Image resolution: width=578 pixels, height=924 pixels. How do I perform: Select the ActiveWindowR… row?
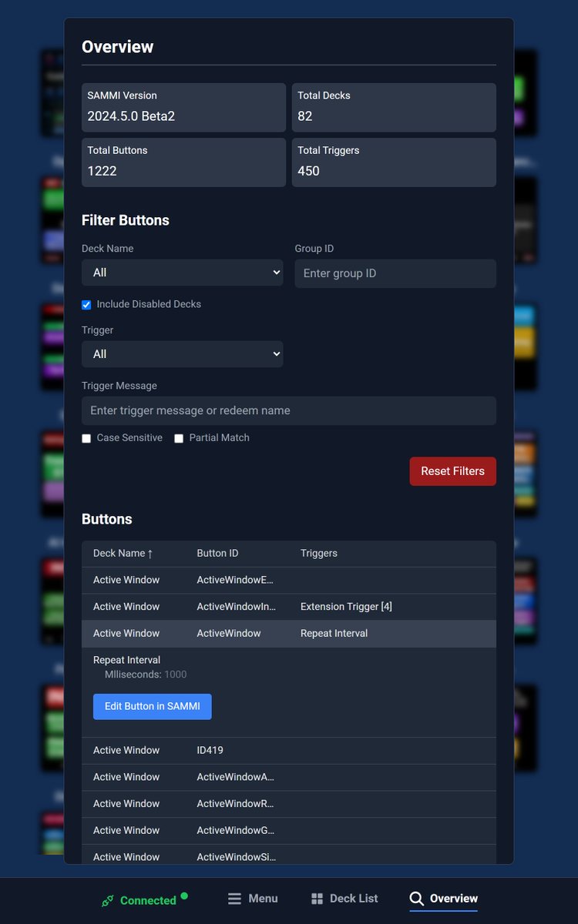(289, 804)
